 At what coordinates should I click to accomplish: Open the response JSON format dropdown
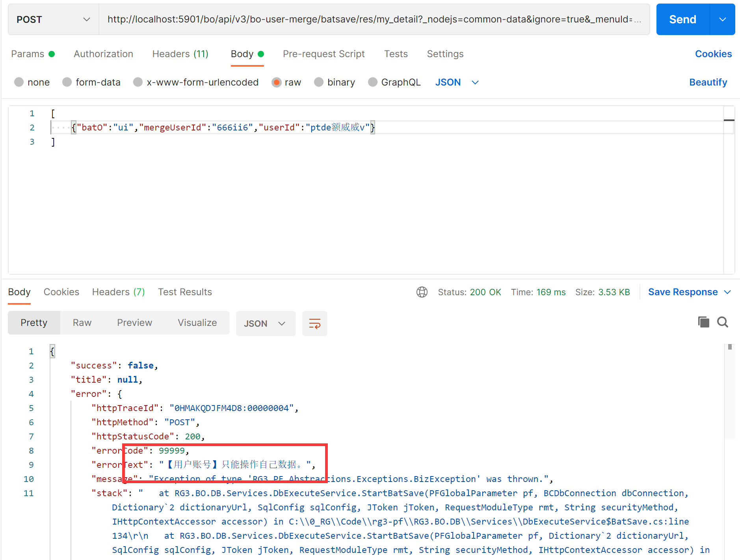266,324
